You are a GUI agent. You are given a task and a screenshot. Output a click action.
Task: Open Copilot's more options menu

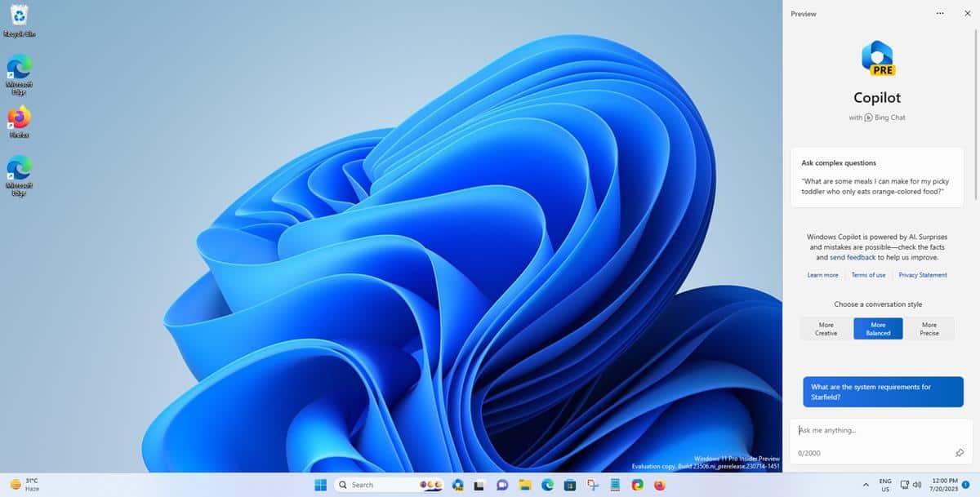pyautogui.click(x=938, y=13)
